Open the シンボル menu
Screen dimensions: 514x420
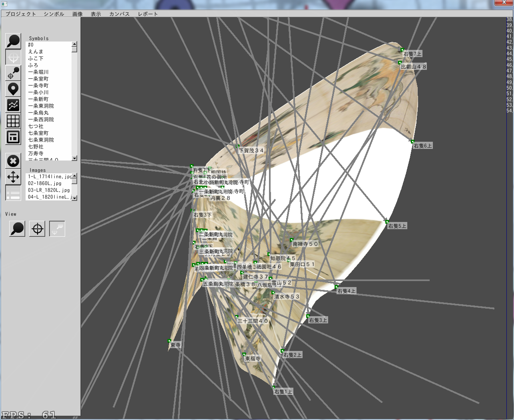54,14
